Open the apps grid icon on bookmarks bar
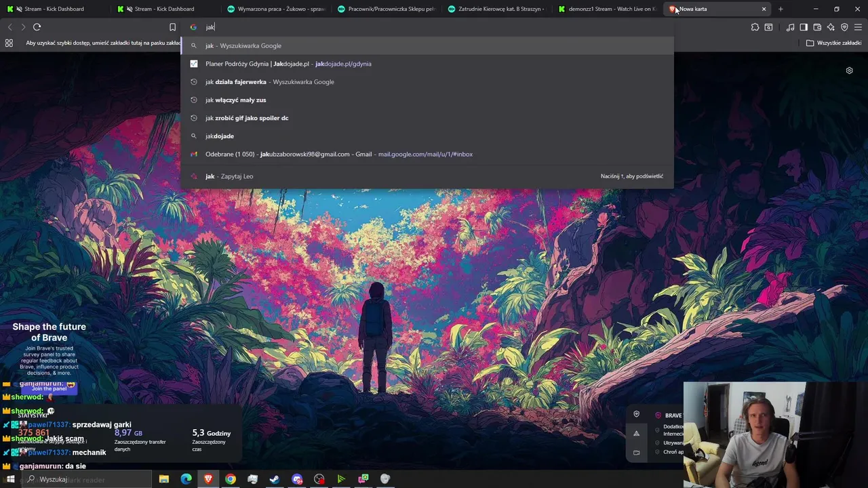Image resolution: width=868 pixels, height=488 pixels. tap(9, 43)
